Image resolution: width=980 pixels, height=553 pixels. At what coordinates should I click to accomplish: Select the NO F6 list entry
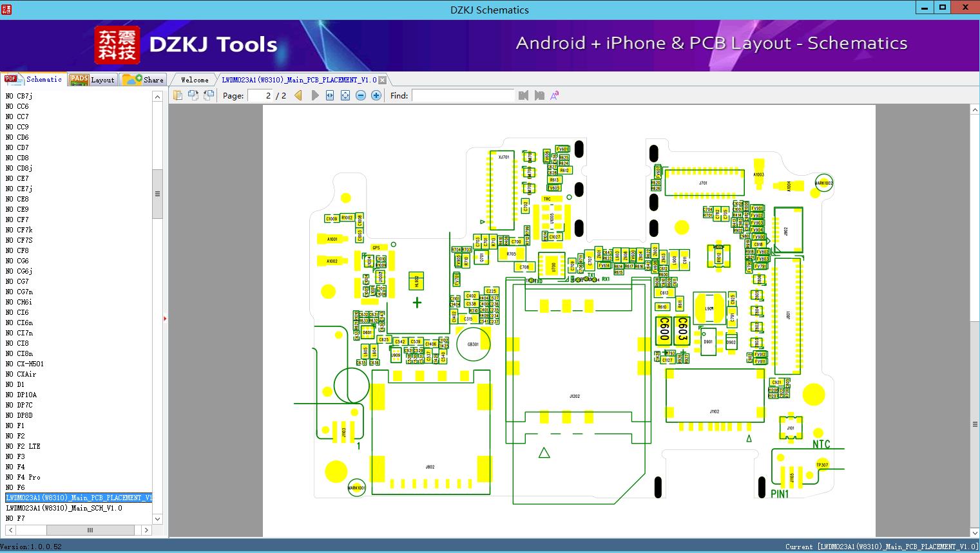pyautogui.click(x=15, y=487)
